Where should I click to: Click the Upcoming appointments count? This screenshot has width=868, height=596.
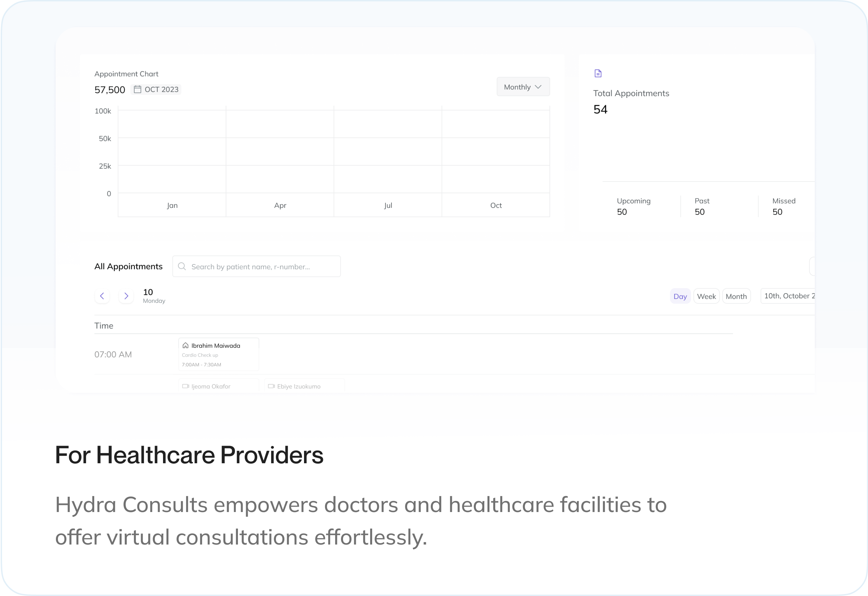click(622, 212)
